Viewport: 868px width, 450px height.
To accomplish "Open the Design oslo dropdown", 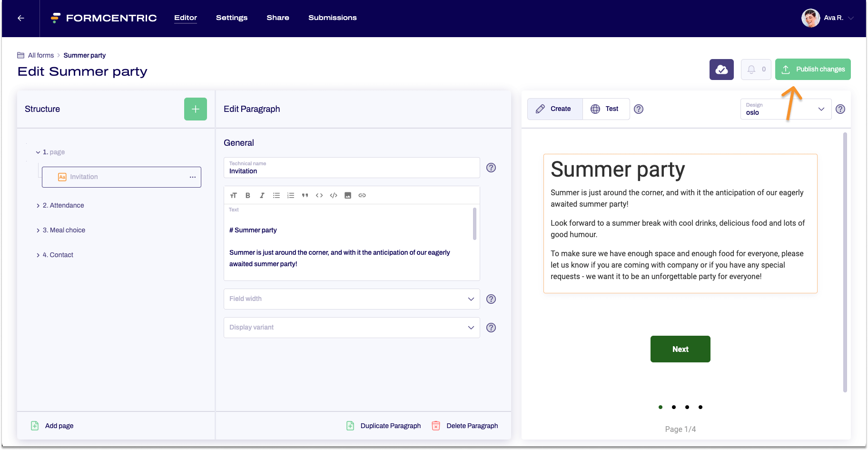I will tap(786, 109).
